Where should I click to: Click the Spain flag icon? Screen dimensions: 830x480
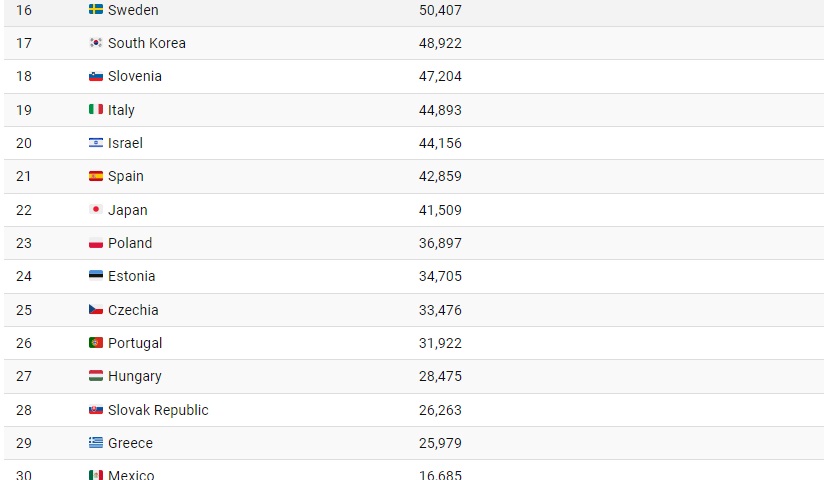pyautogui.click(x=96, y=176)
